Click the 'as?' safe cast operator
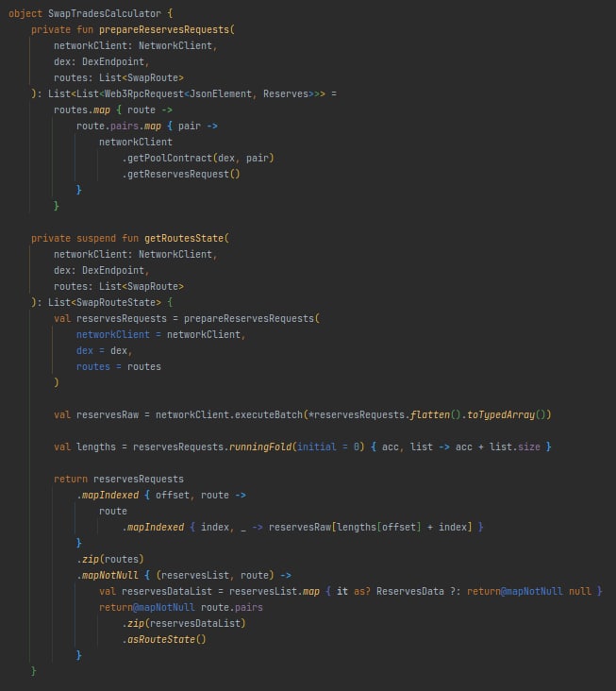 (x=362, y=591)
